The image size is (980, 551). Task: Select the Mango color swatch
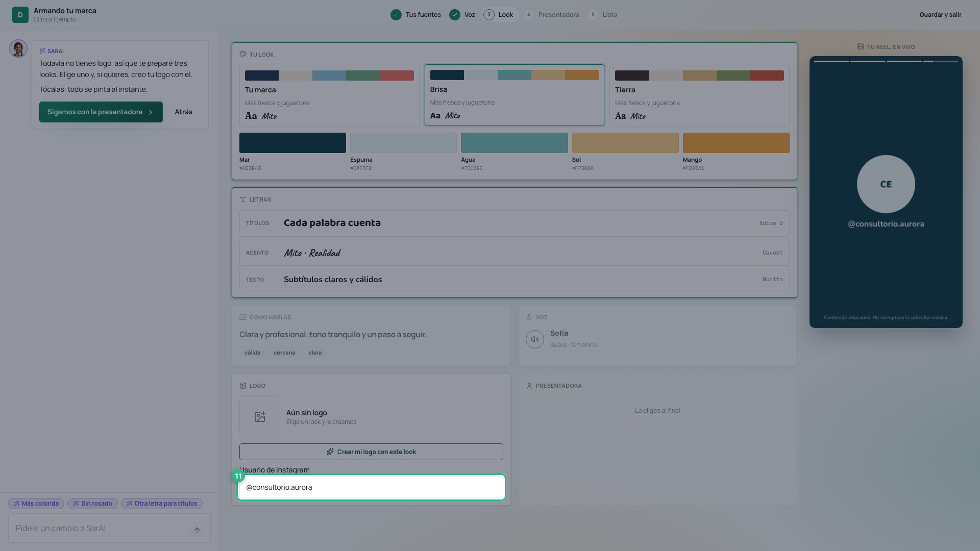pyautogui.click(x=736, y=143)
